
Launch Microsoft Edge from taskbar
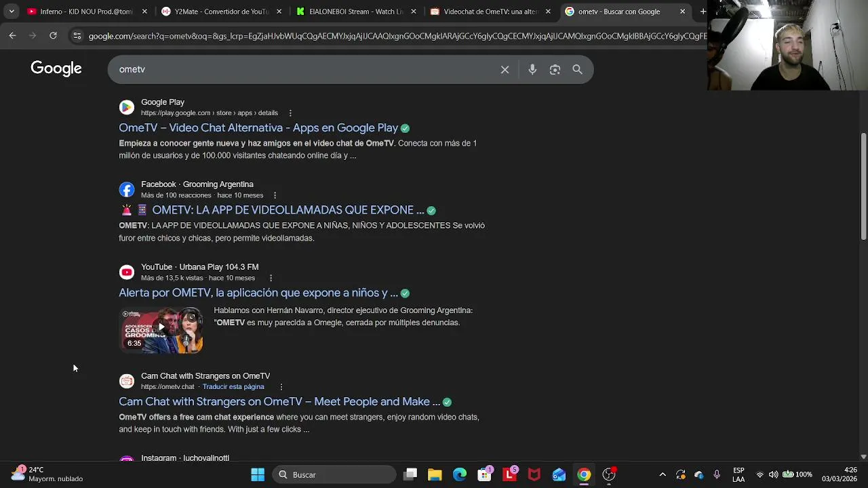(x=460, y=474)
